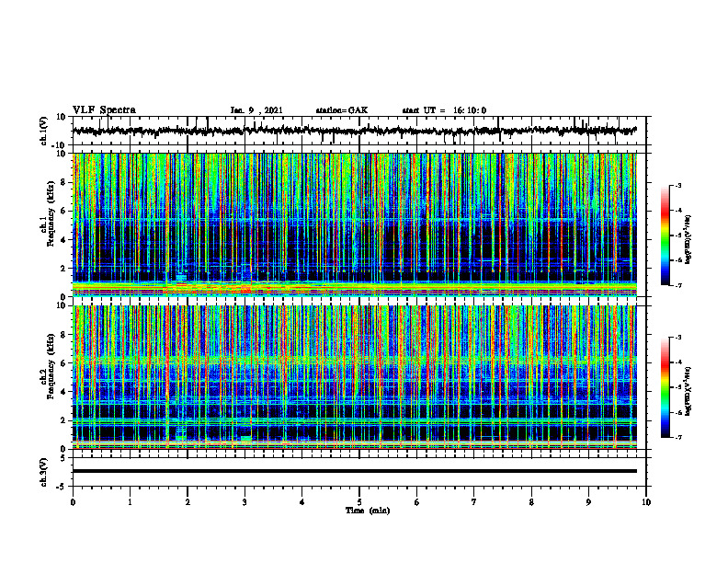
Task: Select the ch.1 color bar log(PSD) label
Action: pos(688,239)
